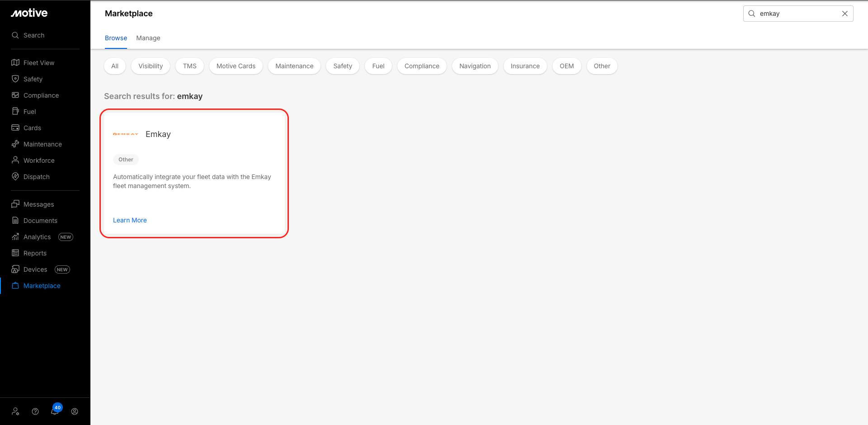This screenshot has height=425, width=868.
Task: Filter by Insurance category
Action: [x=525, y=66]
